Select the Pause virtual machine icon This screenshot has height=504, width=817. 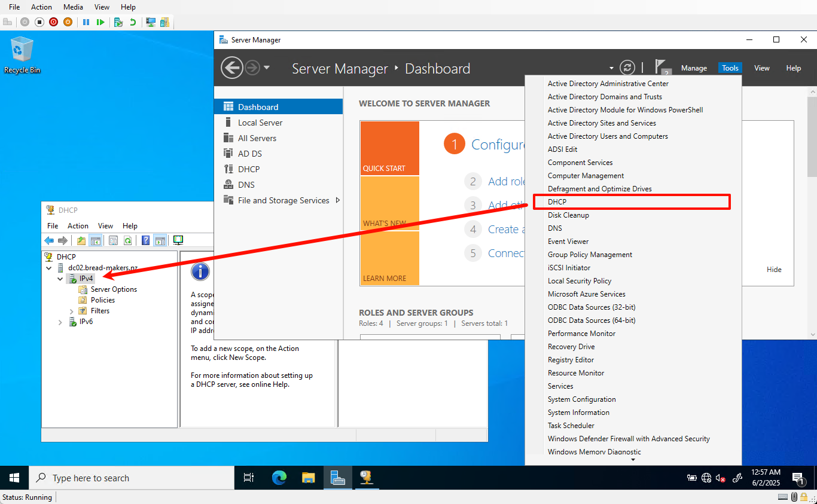87,22
